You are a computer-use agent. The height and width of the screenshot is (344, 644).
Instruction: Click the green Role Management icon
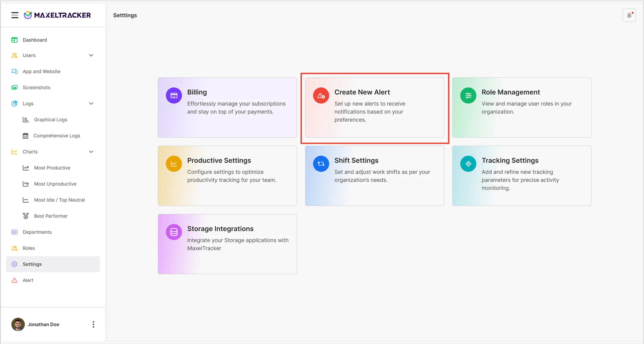(x=468, y=95)
